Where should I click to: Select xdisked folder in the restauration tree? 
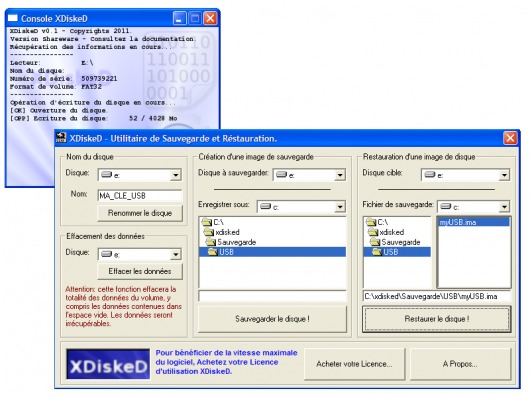pyautogui.click(x=386, y=232)
